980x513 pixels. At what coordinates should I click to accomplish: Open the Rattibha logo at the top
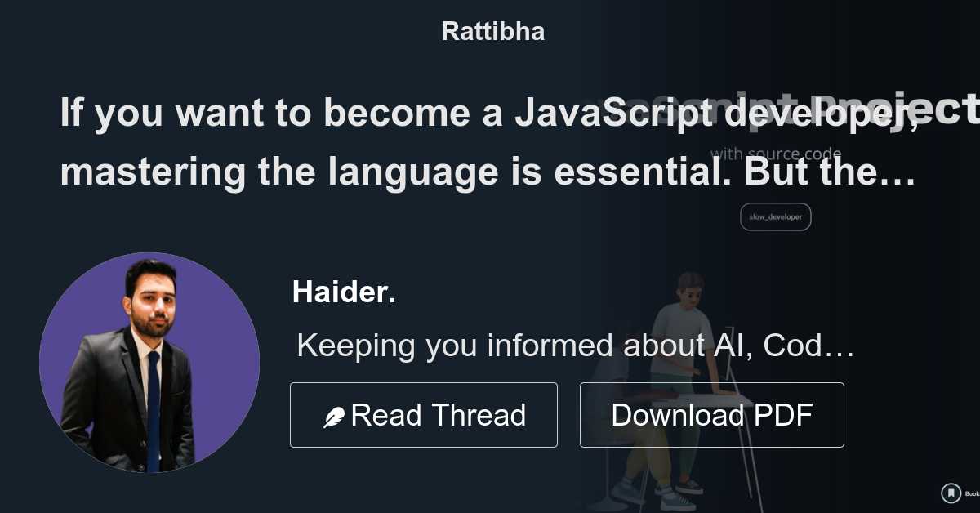click(x=492, y=32)
